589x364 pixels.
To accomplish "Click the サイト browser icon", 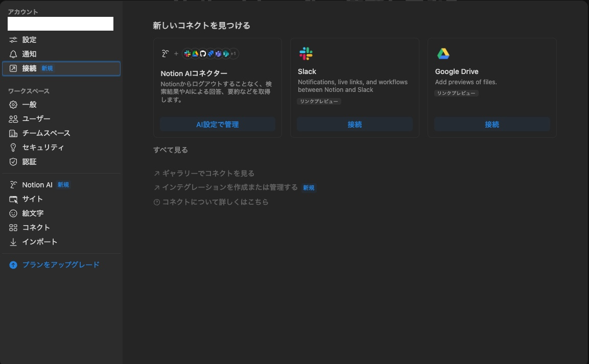I will 13,199.
